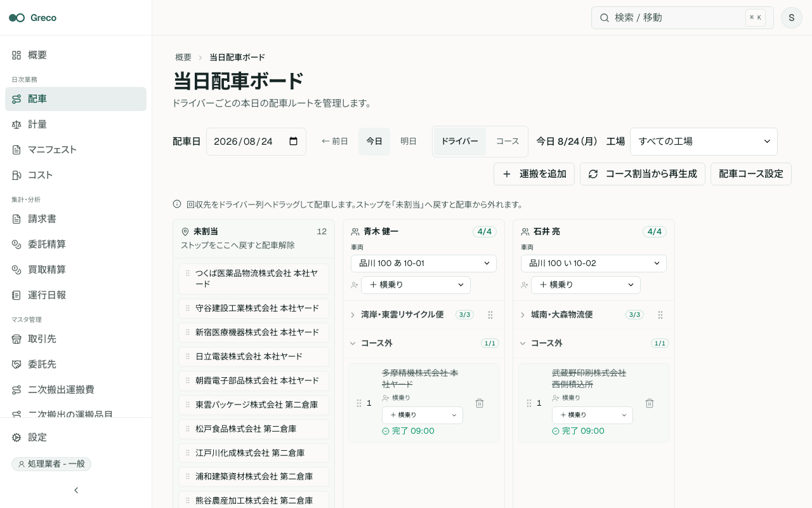Click the 二次搬出運搬費 icon
The width and height of the screenshot is (812, 508).
tap(16, 390)
